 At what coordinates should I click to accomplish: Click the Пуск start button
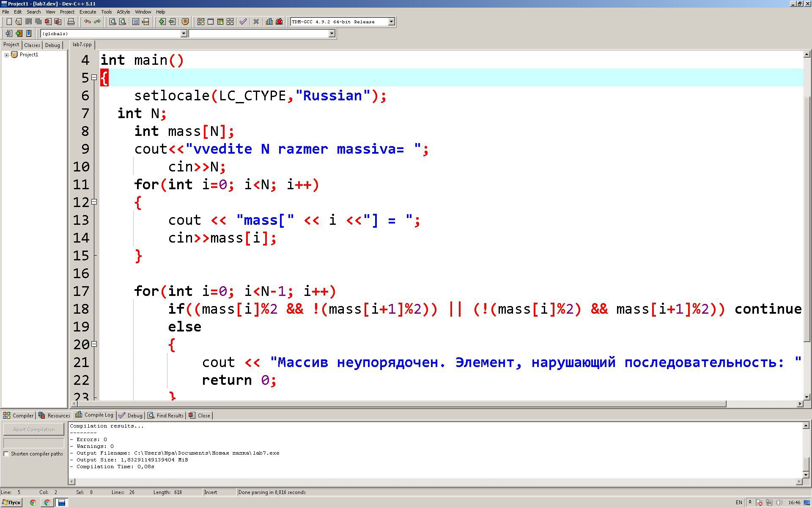tap(11, 502)
